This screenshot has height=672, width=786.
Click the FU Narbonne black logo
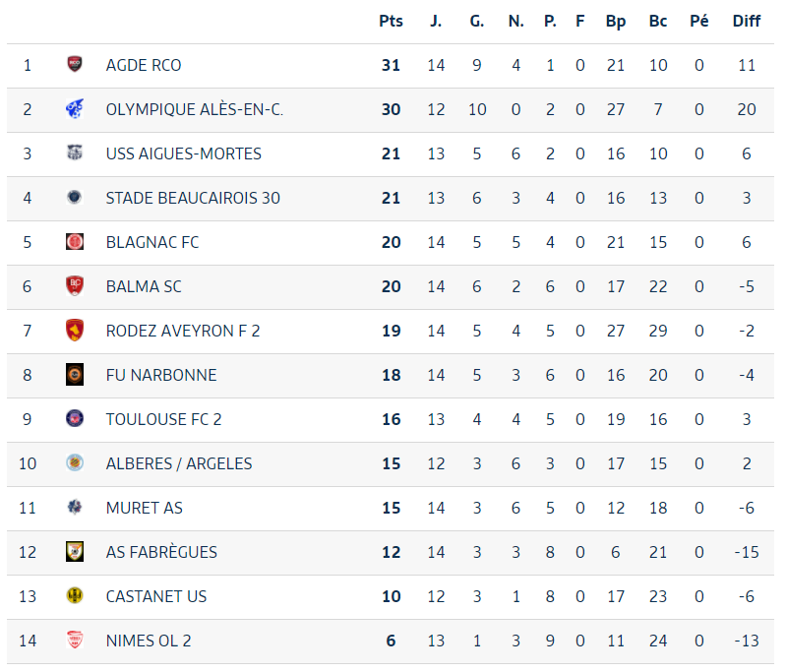click(75, 374)
